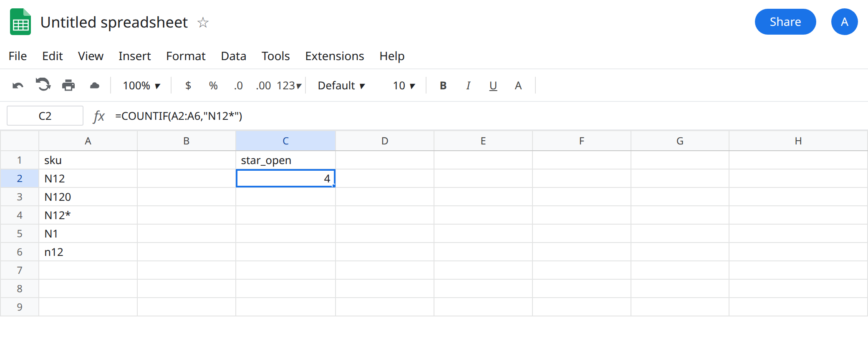868x359 pixels.
Task: Click the Redo icon
Action: [43, 85]
